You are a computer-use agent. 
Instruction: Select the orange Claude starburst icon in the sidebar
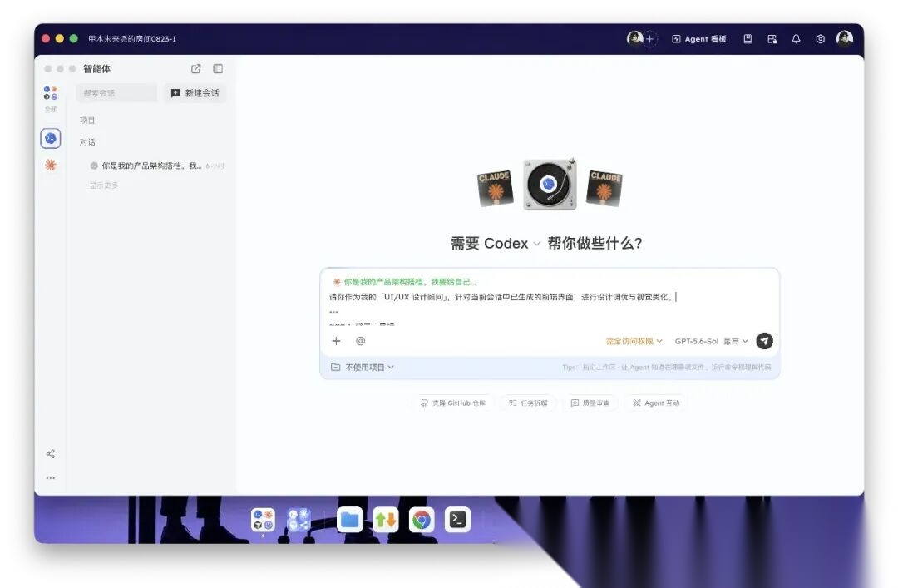pyautogui.click(x=51, y=165)
